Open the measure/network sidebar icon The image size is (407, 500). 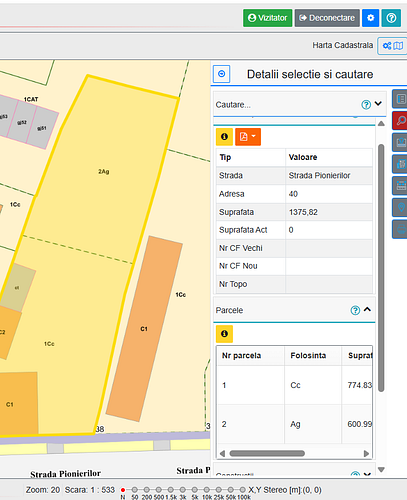pos(400,186)
